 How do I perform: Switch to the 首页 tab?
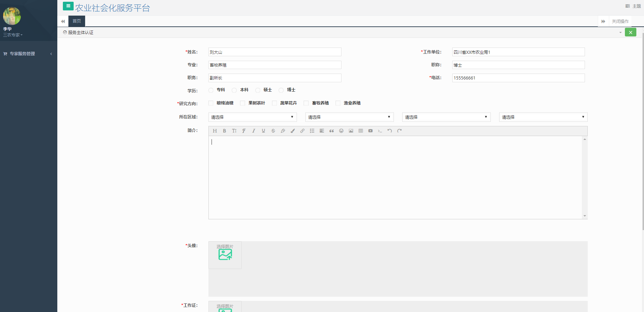(x=77, y=21)
